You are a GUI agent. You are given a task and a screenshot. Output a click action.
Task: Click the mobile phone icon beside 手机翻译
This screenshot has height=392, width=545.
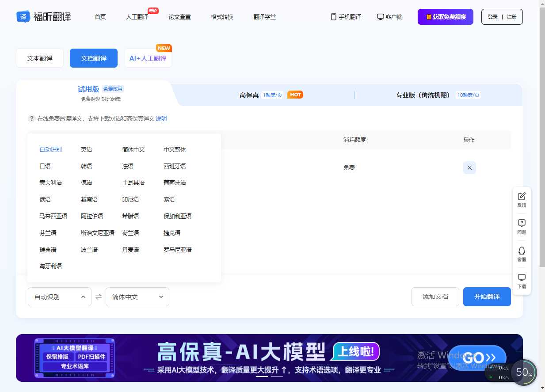pos(334,17)
